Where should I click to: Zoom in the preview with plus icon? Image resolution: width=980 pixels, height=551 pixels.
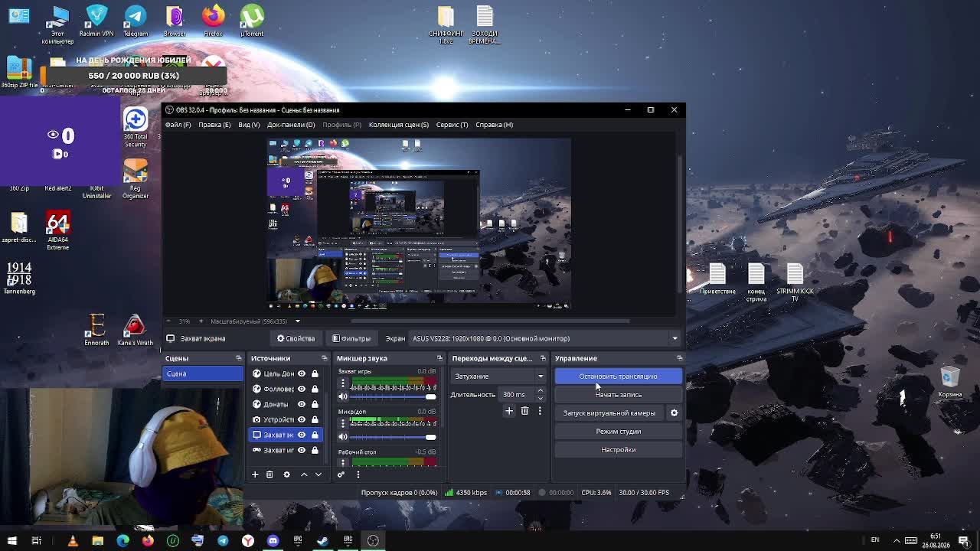[x=201, y=321]
